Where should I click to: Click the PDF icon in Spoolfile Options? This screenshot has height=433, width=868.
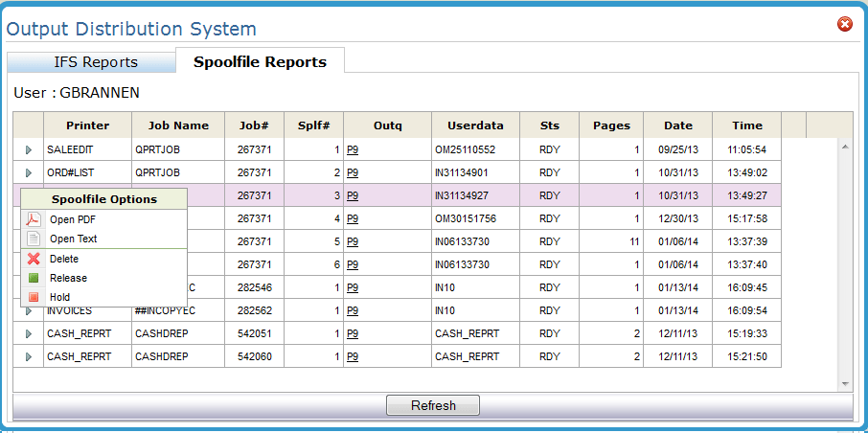point(34,219)
